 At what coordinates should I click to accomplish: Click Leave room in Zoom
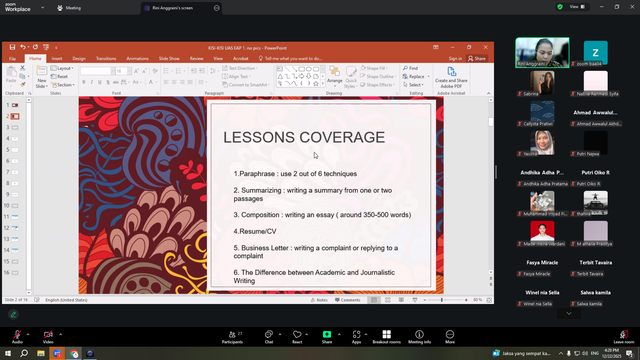(x=624, y=337)
